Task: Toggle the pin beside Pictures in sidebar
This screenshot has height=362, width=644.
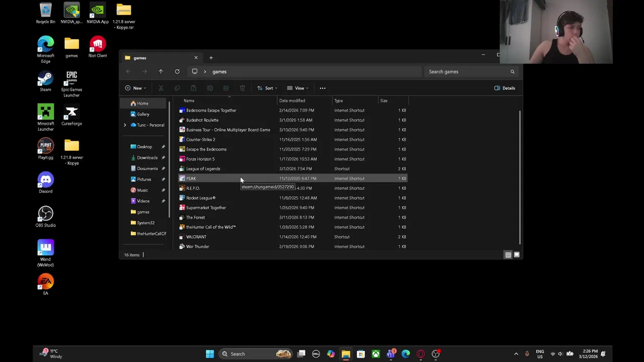Action: pos(163,179)
